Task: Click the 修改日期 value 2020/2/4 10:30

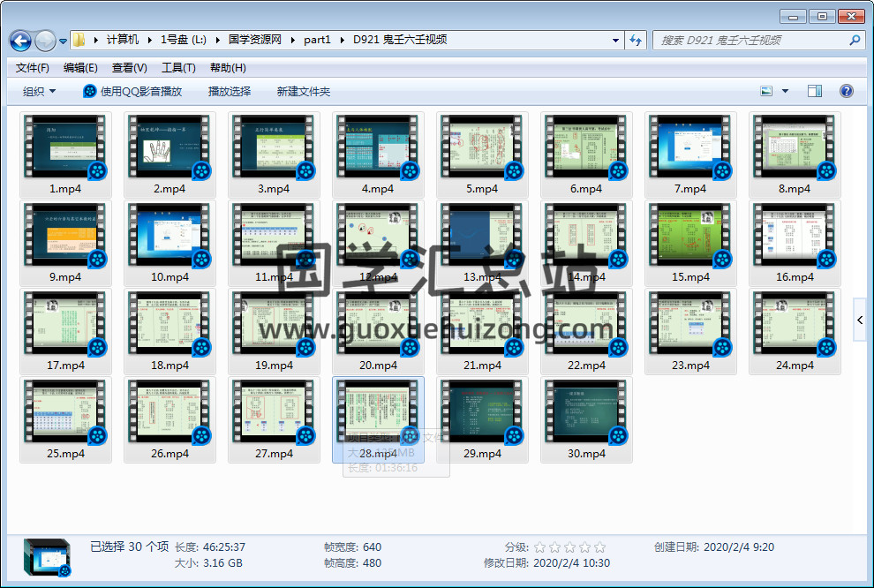Action: tap(571, 563)
